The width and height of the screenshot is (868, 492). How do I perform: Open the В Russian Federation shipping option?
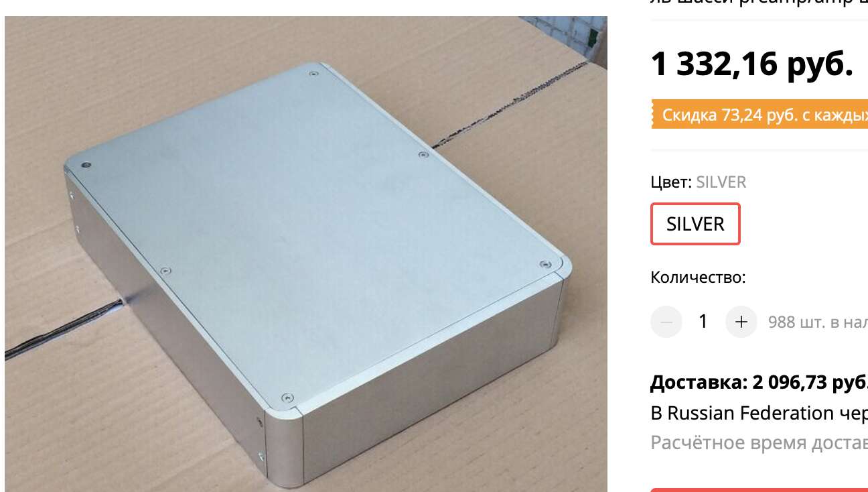point(759,413)
